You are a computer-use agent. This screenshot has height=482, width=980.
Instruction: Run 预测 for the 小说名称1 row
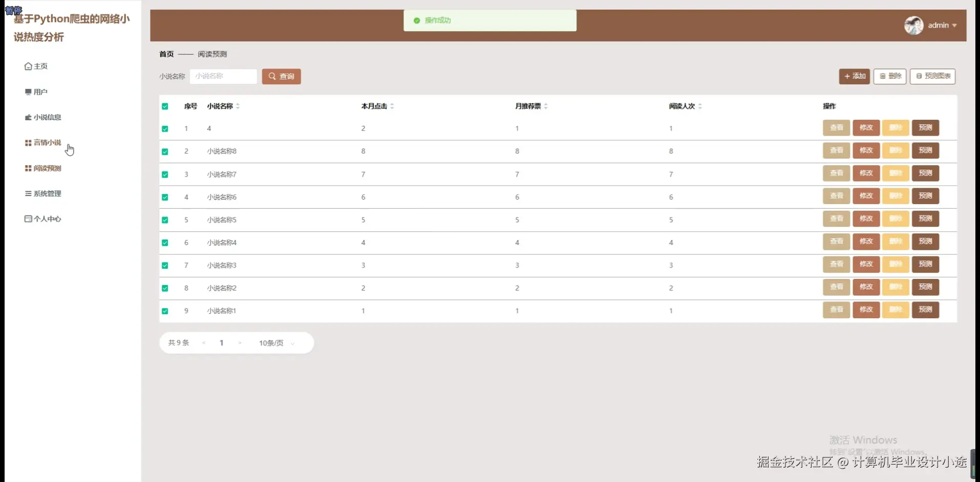click(x=926, y=310)
